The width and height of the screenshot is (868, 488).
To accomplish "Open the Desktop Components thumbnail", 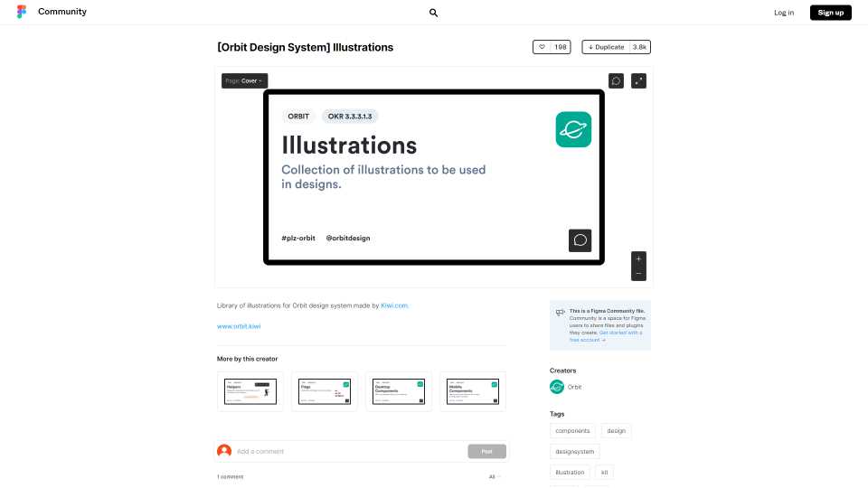I will (x=399, y=391).
